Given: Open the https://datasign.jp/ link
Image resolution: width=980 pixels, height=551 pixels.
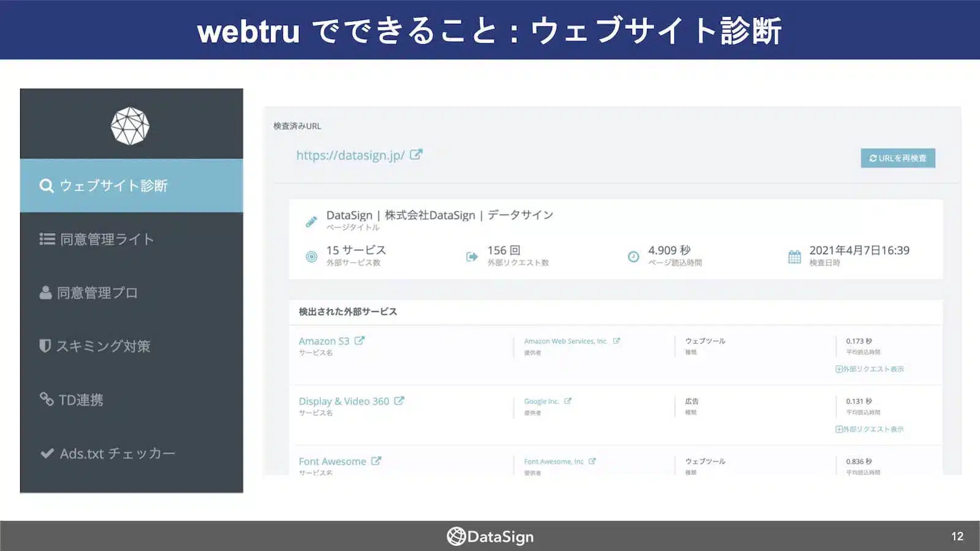Looking at the screenshot, I should tap(349, 155).
